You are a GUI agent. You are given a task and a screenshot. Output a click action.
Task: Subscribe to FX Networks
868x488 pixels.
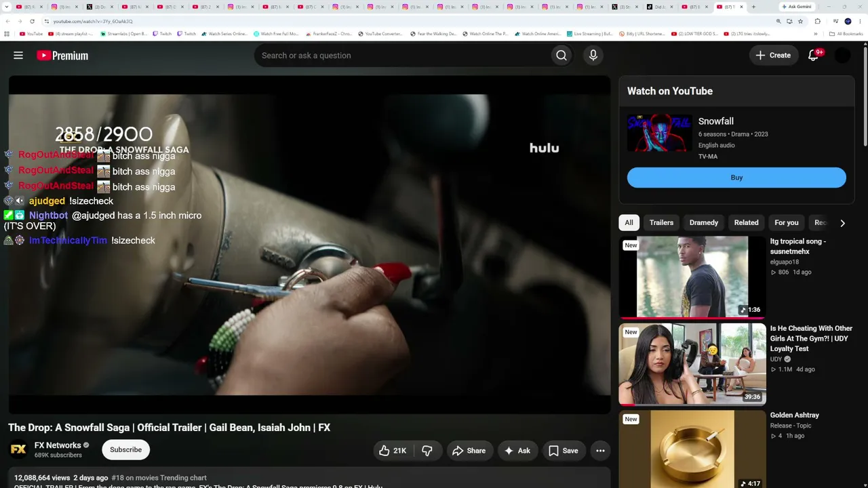(125, 449)
